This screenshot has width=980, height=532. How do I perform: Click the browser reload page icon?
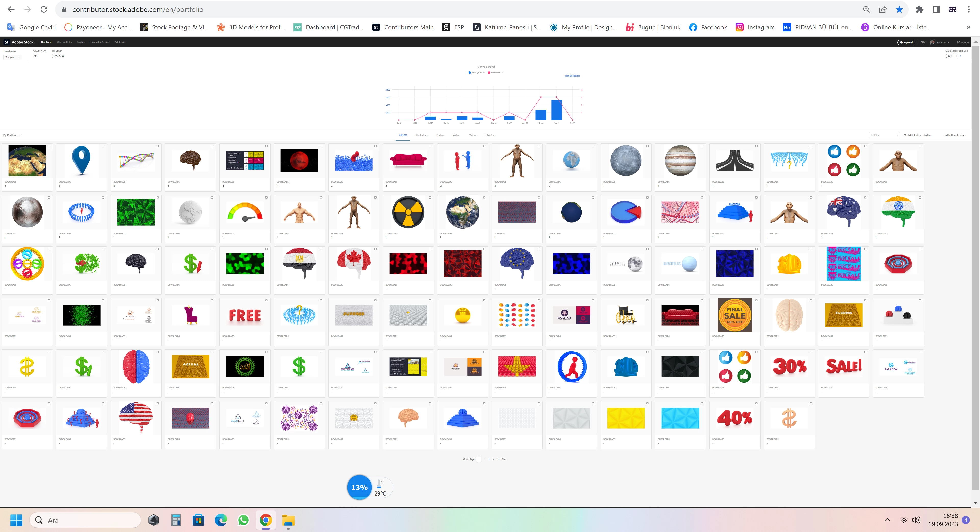point(44,9)
